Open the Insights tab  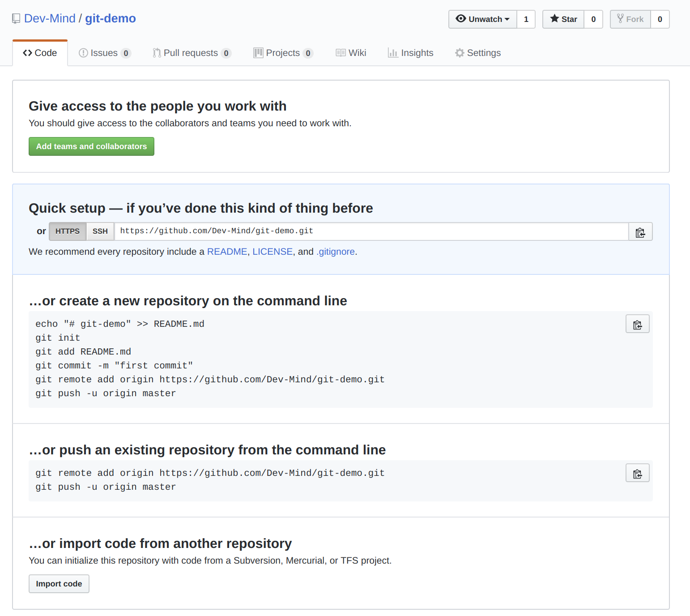click(x=411, y=53)
